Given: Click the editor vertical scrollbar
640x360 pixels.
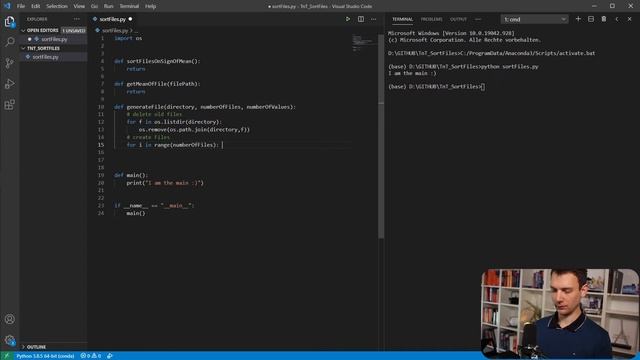Looking at the screenshot, I should pyautogui.click(x=381, y=137).
